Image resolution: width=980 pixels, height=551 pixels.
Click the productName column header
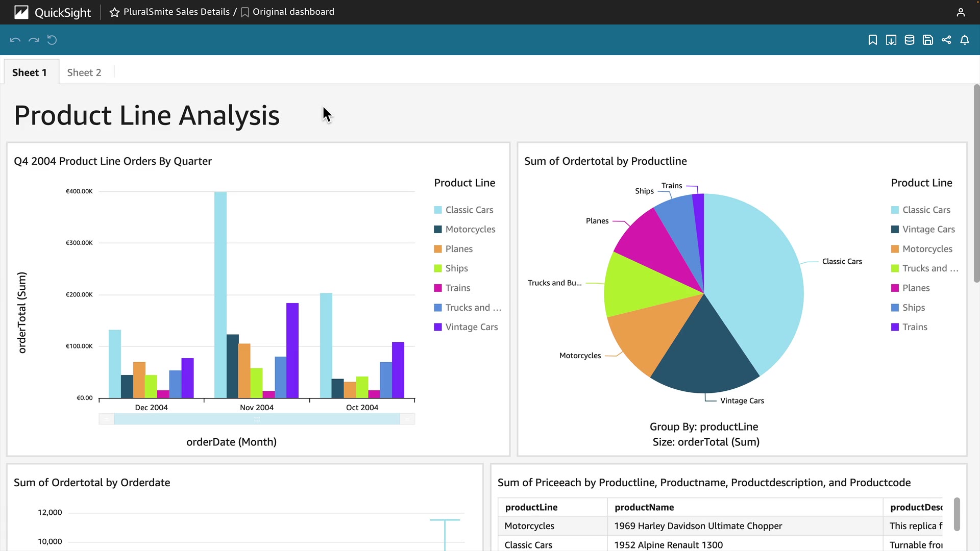click(644, 507)
